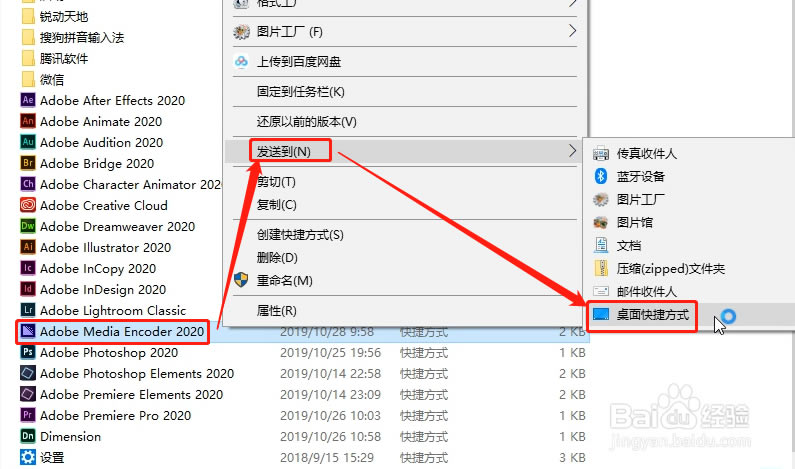This screenshot has width=795, height=469.
Task: Click the Adobe Photoshop 2020 icon
Action: pyautogui.click(x=28, y=352)
